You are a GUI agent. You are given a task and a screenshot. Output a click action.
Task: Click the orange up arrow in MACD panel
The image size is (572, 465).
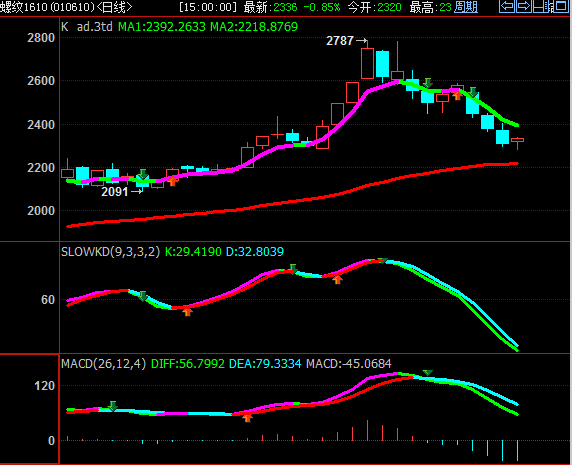point(247,418)
